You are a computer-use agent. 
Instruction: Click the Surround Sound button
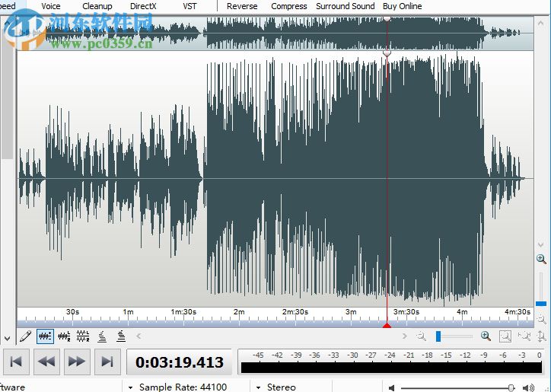point(345,6)
